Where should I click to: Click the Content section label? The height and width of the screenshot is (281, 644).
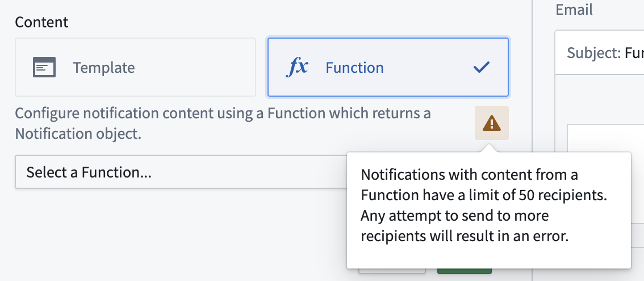tap(41, 22)
